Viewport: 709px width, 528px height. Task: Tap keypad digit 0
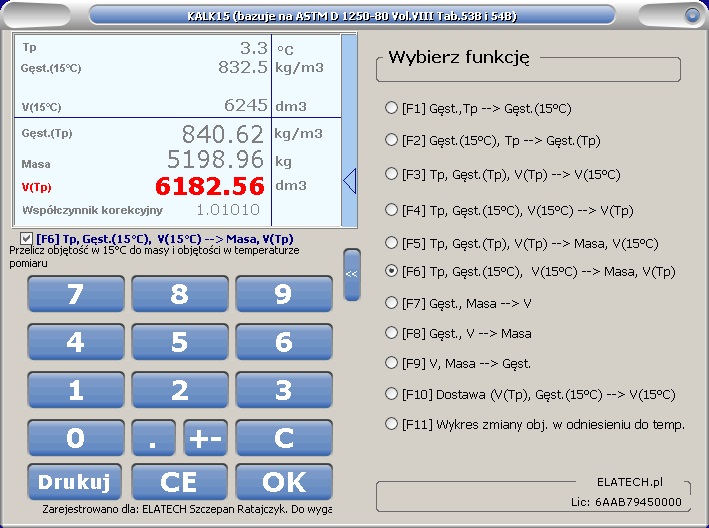[x=76, y=438]
